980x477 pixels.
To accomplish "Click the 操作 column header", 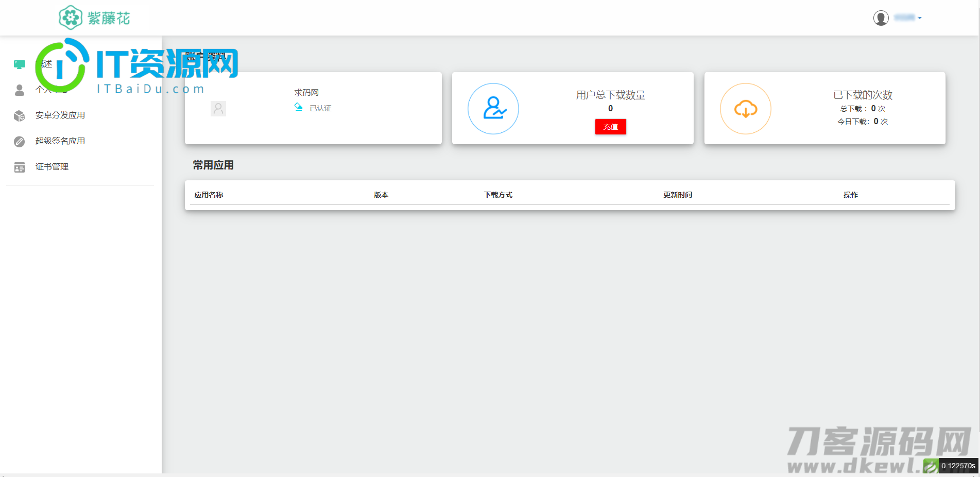I will [851, 195].
